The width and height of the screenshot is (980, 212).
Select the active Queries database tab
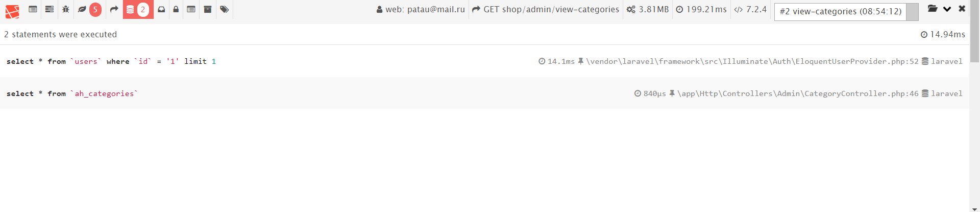coord(138,9)
